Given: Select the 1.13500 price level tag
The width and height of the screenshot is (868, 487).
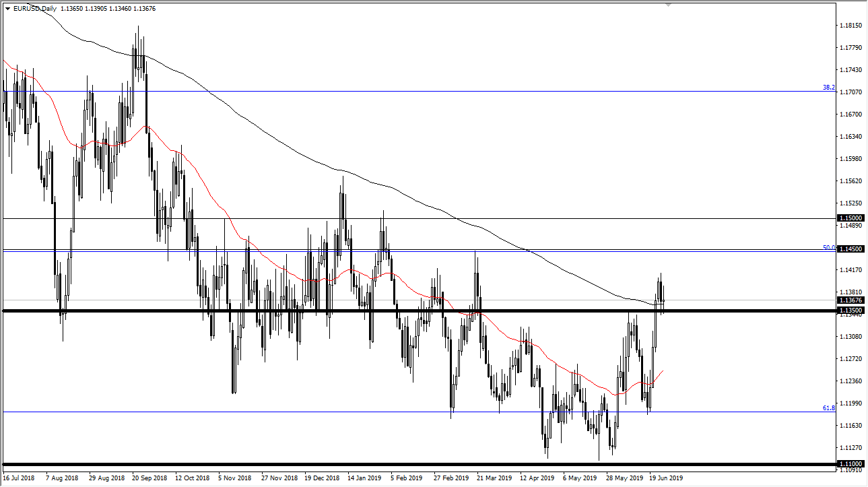Looking at the screenshot, I should click(850, 311).
